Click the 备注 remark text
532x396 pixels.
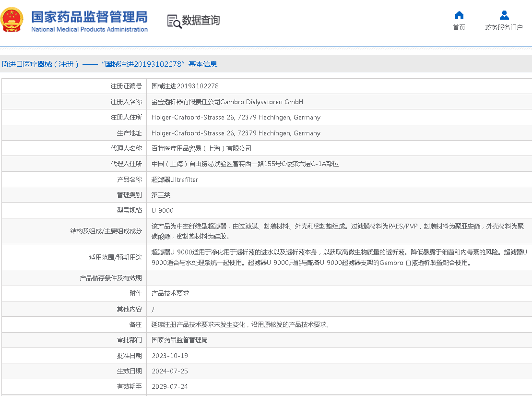coord(240,324)
